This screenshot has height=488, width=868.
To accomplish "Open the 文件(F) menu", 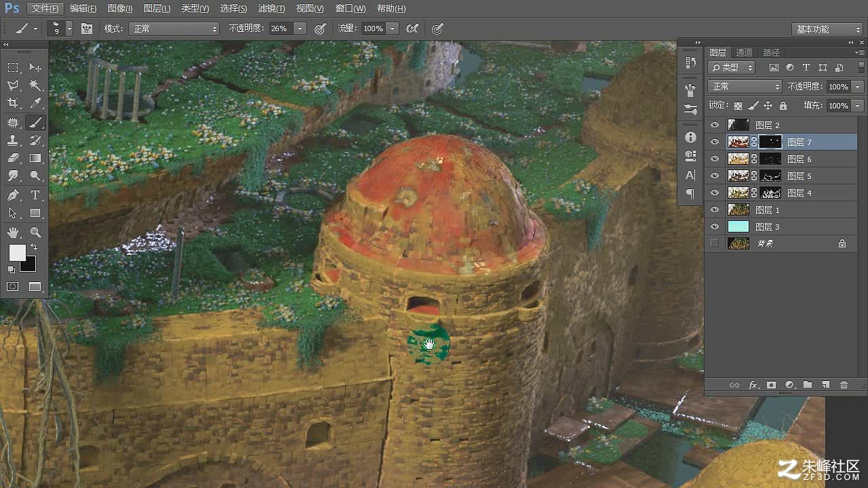I will 45,9.
